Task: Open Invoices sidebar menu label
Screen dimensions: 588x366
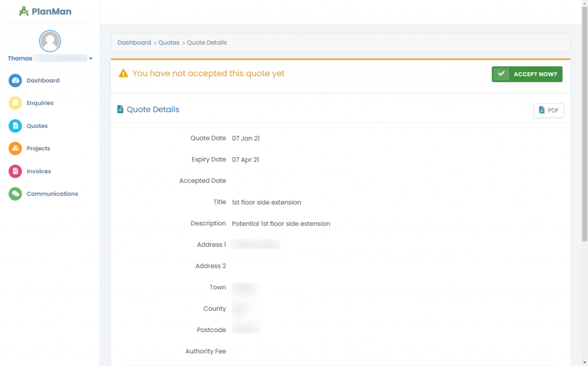Action: (x=38, y=171)
